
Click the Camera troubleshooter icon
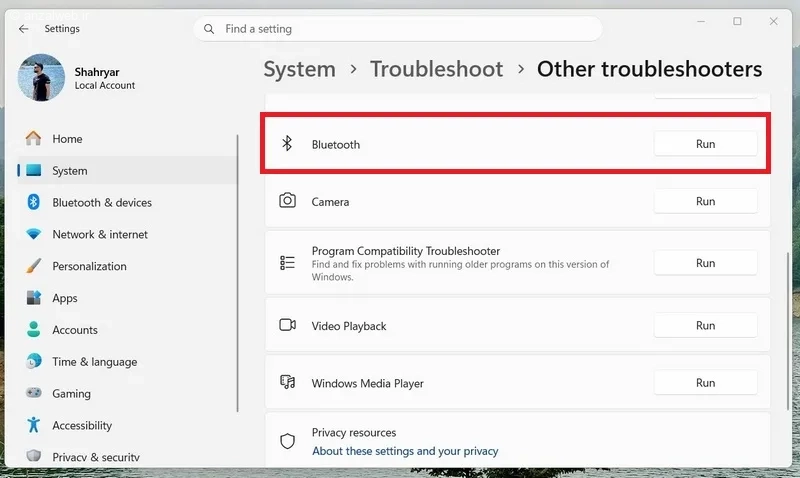[x=287, y=200]
